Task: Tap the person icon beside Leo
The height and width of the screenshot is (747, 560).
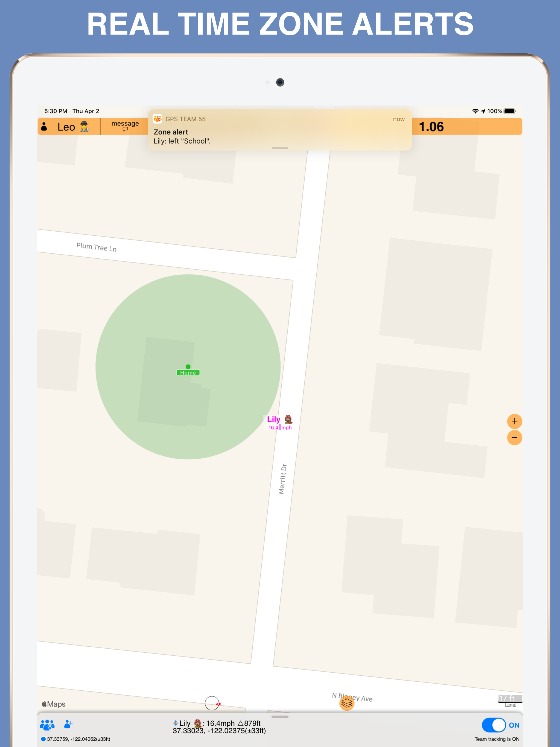Action: 44,127
